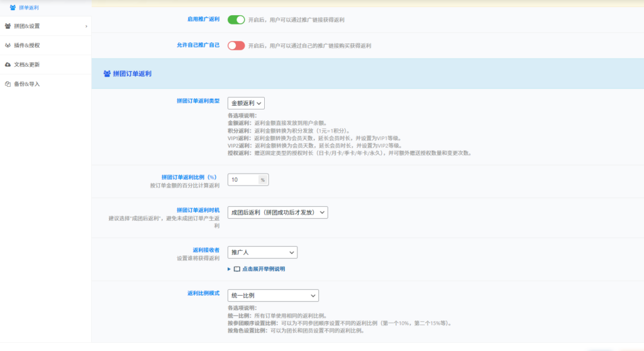Click the 插件&授权 plugin icon
The height and width of the screenshot is (351, 644).
pos(8,45)
